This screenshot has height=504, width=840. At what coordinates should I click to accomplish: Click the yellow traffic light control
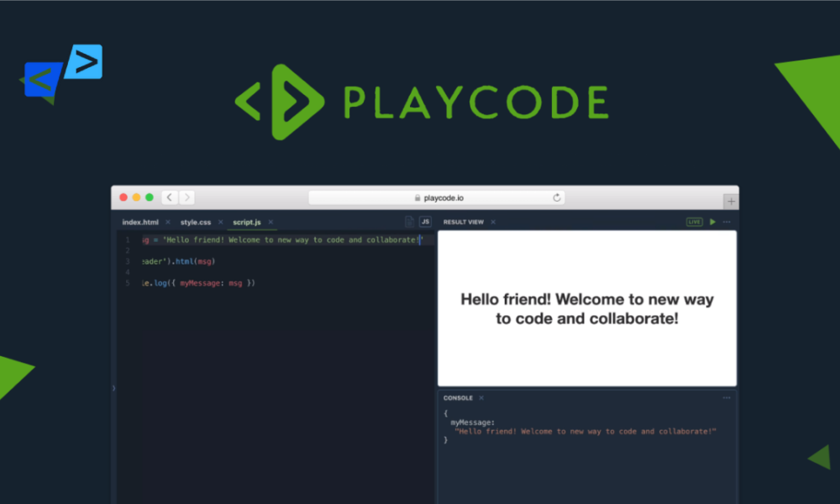point(135,196)
